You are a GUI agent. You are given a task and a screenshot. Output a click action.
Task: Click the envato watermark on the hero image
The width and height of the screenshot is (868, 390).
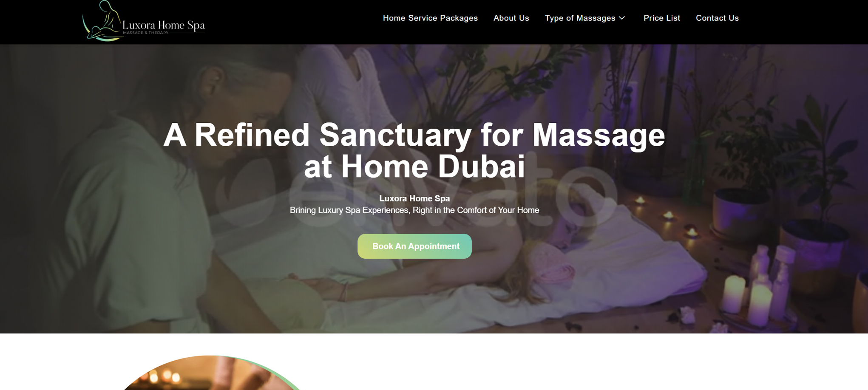[417, 193]
